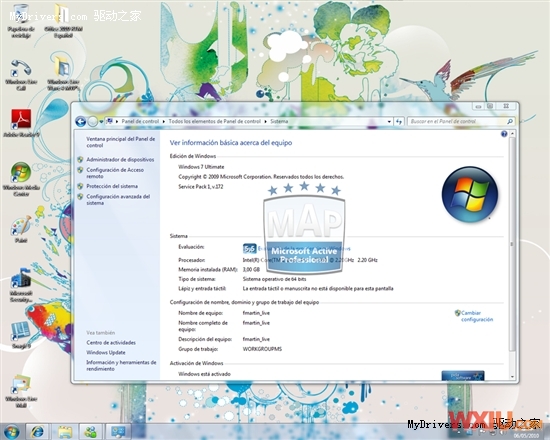
Task: Launch the Windows Live Mail shortcut
Action: [21, 391]
